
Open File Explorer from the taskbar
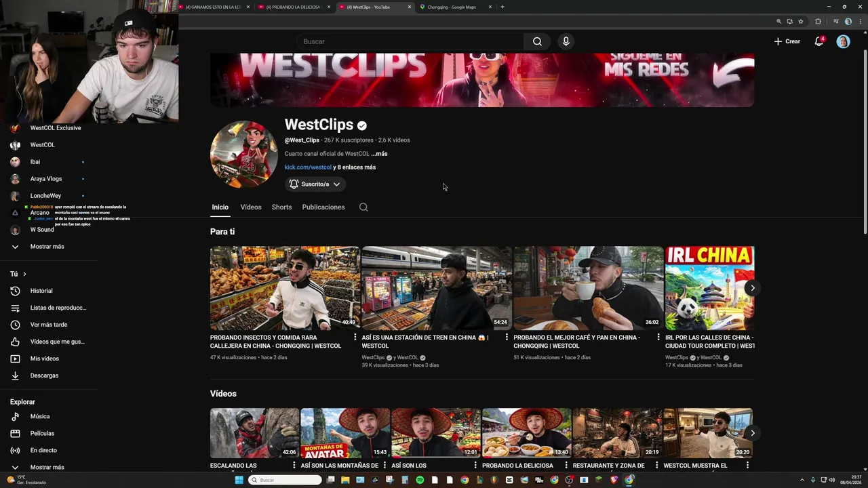click(x=345, y=480)
